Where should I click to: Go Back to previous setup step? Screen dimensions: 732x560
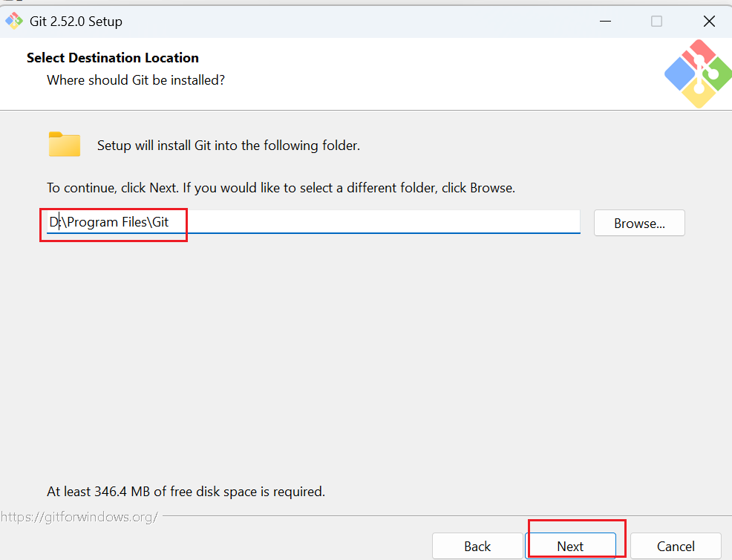pos(477,546)
